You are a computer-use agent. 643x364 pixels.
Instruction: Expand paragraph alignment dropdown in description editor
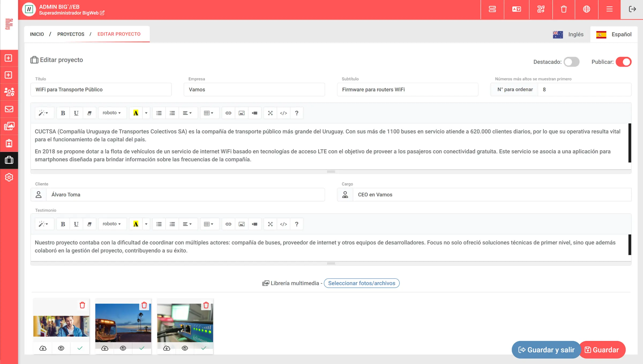click(x=187, y=113)
